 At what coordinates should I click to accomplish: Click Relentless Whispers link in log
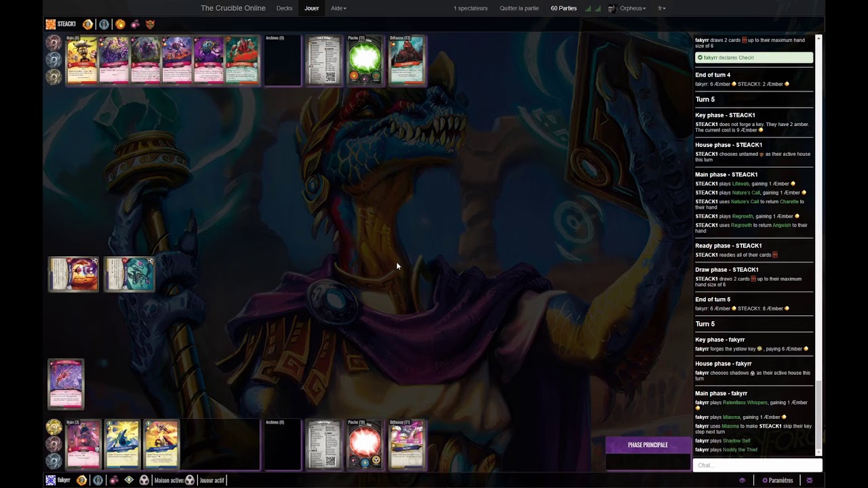click(x=745, y=403)
